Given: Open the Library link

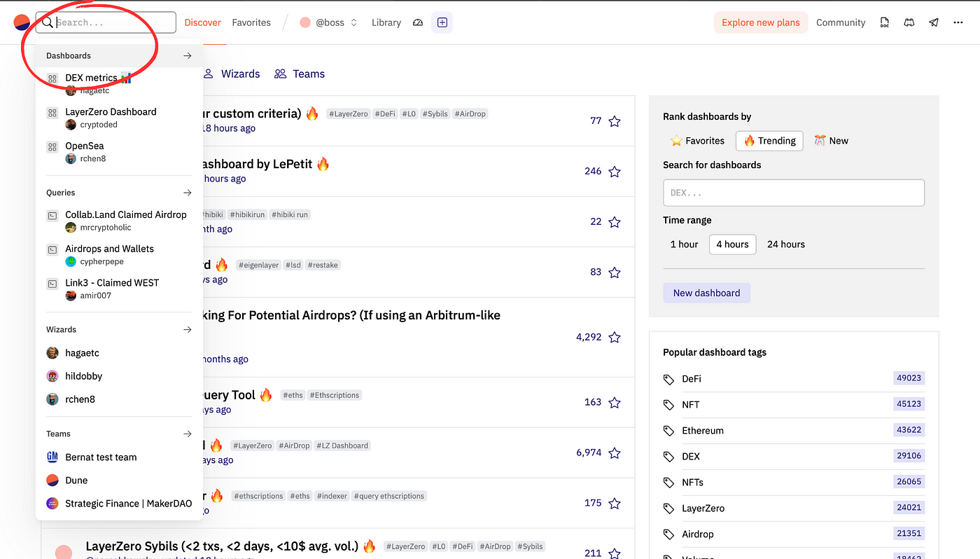Looking at the screenshot, I should 386,22.
